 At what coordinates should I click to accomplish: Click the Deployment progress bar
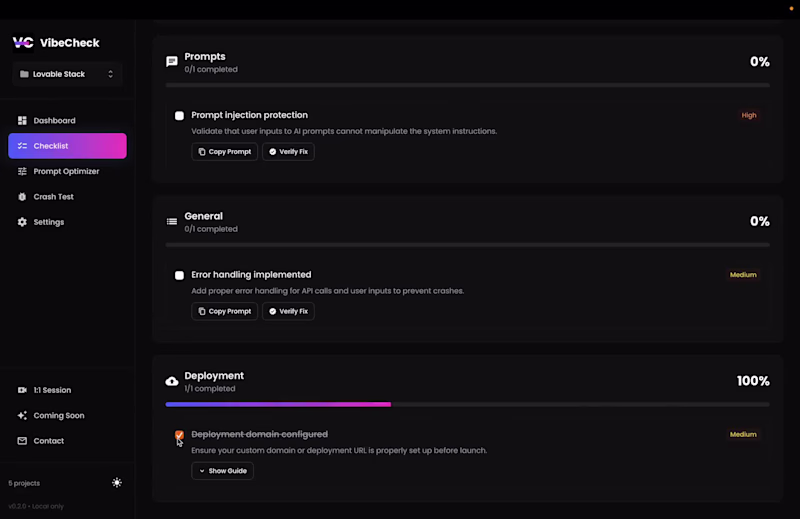tap(467, 404)
